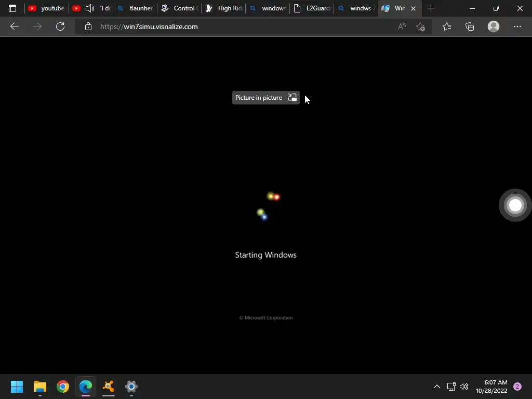The height and width of the screenshot is (399, 532).
Task: Go back to previous page
Action: coord(14,26)
